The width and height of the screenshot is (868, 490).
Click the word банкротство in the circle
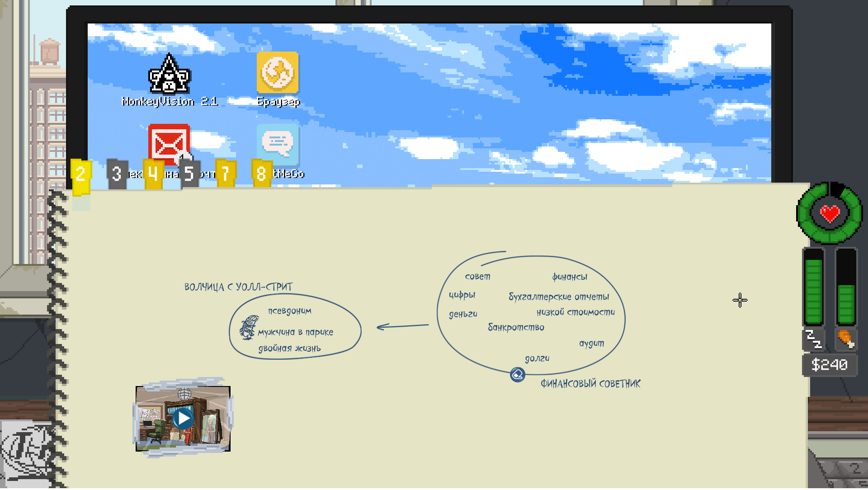pyautogui.click(x=516, y=327)
